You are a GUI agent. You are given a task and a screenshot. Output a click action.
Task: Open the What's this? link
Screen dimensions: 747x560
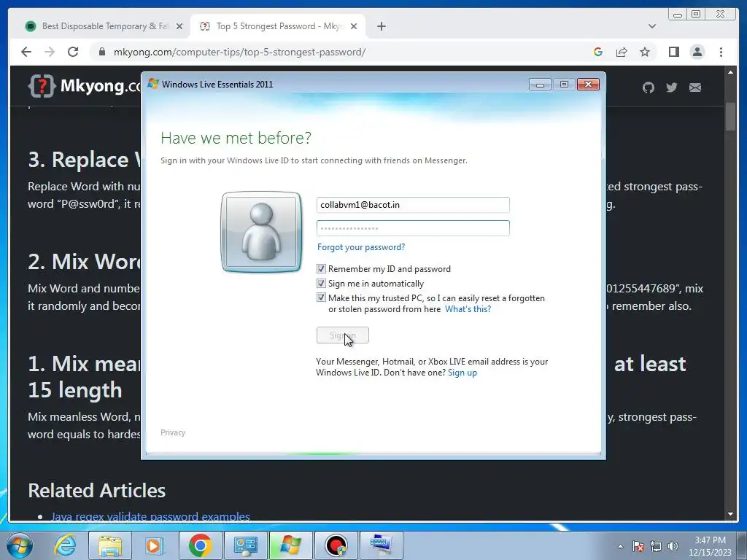click(468, 309)
